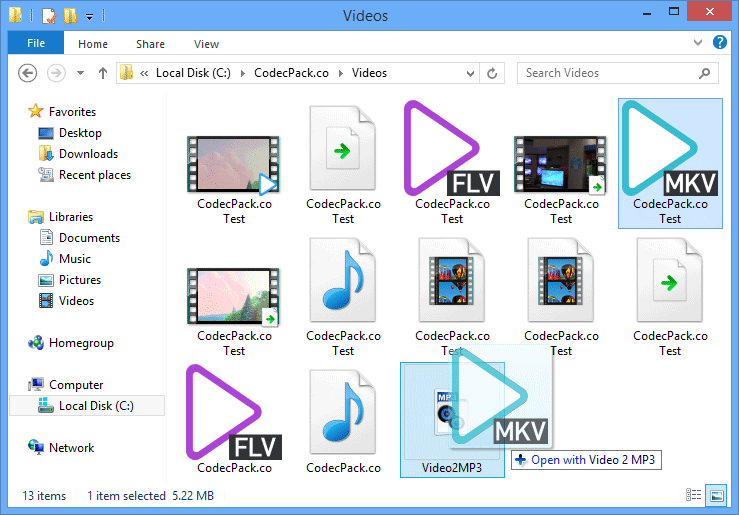
Task: Switch to the Home ribbon tab
Action: click(x=93, y=44)
